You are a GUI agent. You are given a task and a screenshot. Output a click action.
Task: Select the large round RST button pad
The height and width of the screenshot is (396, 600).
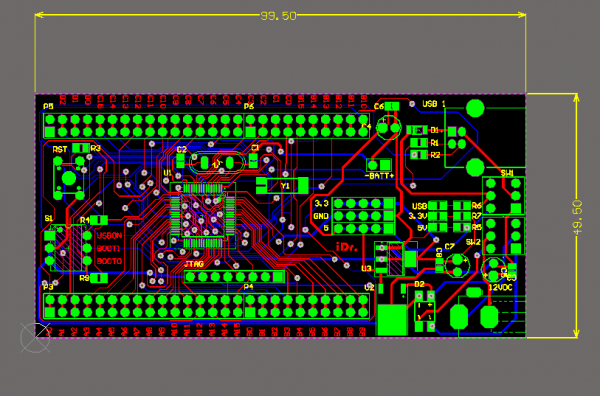pos(69,178)
